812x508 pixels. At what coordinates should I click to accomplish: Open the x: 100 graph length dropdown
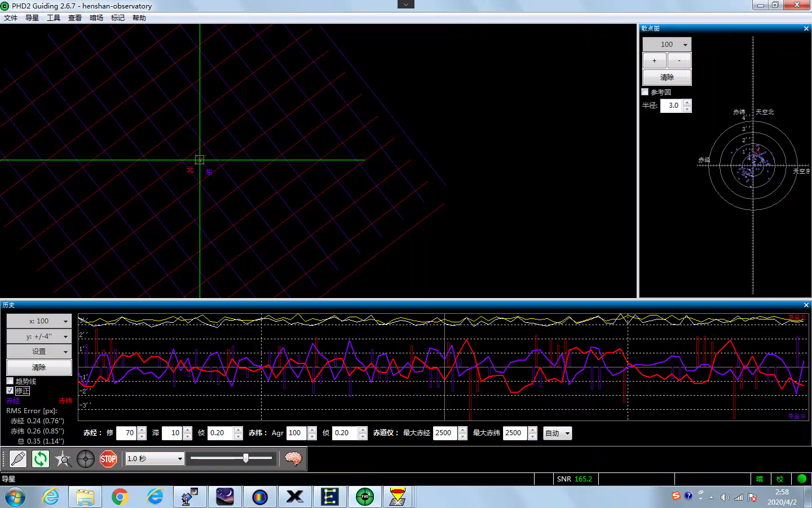39,321
